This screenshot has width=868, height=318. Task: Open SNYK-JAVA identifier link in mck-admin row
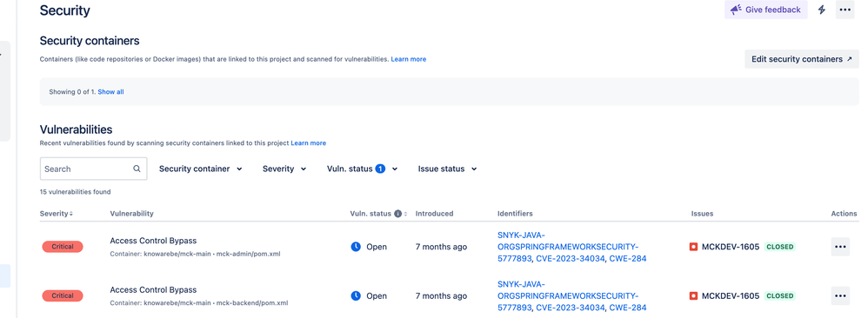[568, 247]
